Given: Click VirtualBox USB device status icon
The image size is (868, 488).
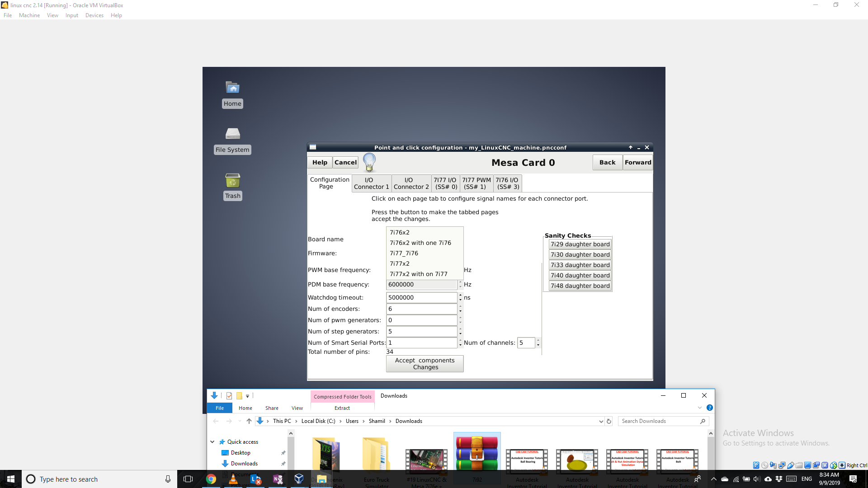Looking at the screenshot, I should [790, 465].
